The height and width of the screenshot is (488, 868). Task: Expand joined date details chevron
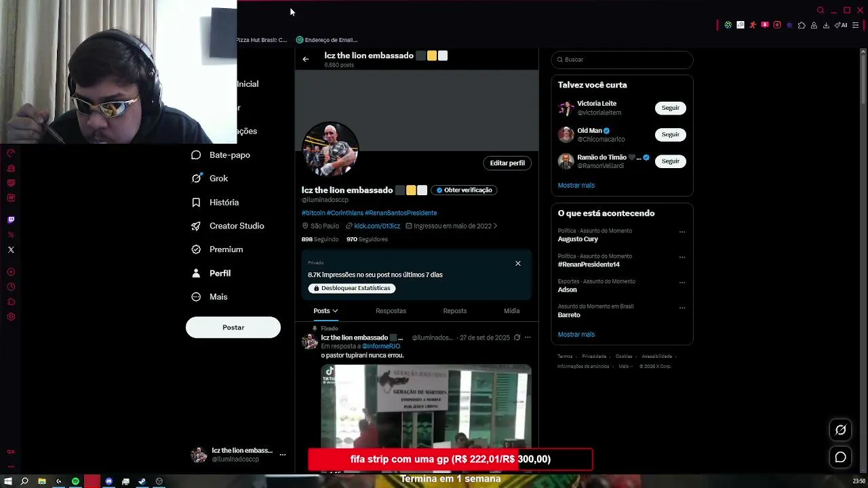click(496, 226)
